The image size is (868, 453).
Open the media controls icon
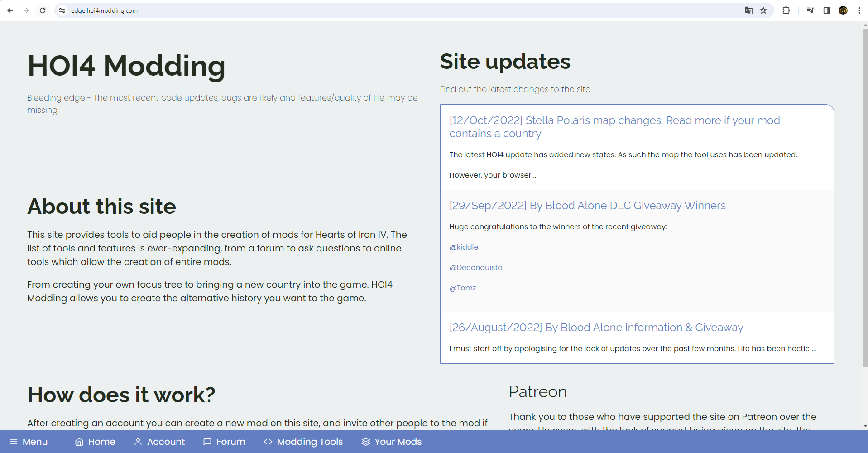coord(810,10)
